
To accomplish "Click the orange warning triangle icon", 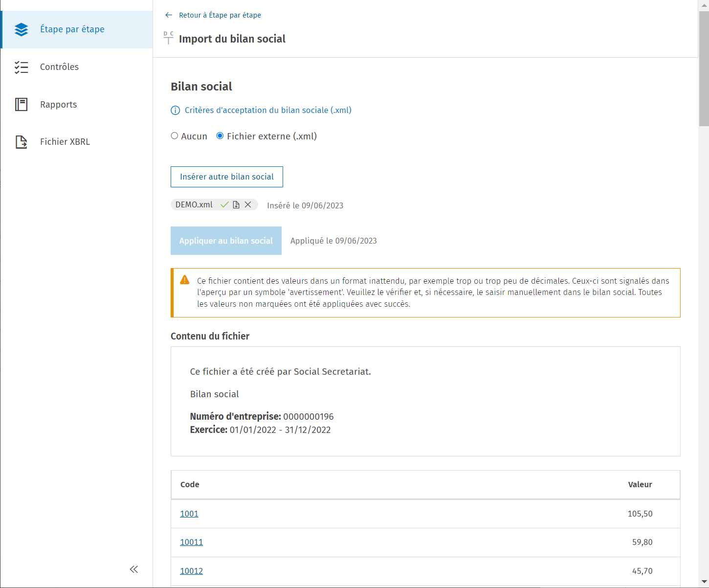I will tap(184, 280).
